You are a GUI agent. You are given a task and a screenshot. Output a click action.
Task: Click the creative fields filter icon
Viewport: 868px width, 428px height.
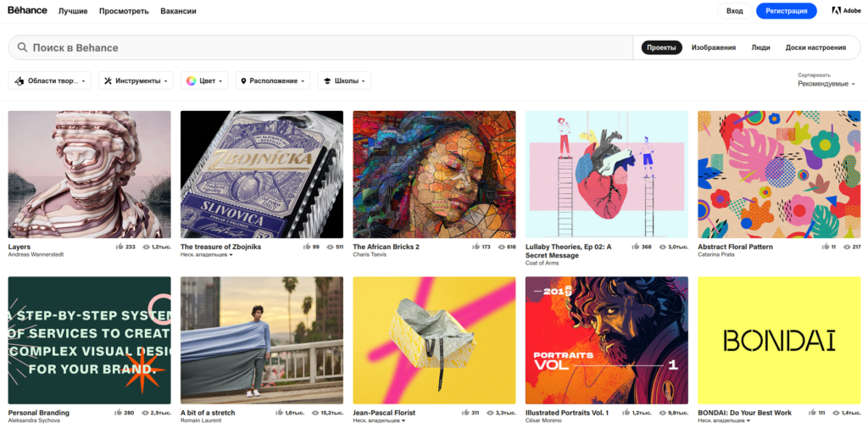point(19,81)
